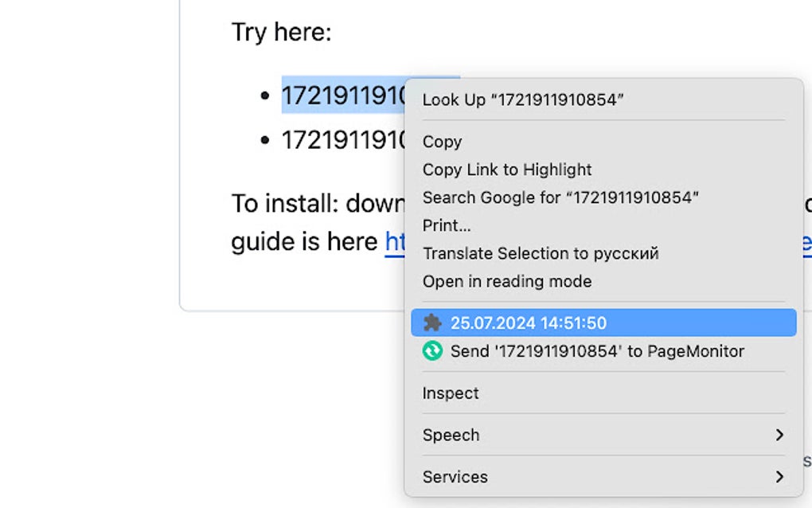Select Copy from the context menu

tap(442, 142)
